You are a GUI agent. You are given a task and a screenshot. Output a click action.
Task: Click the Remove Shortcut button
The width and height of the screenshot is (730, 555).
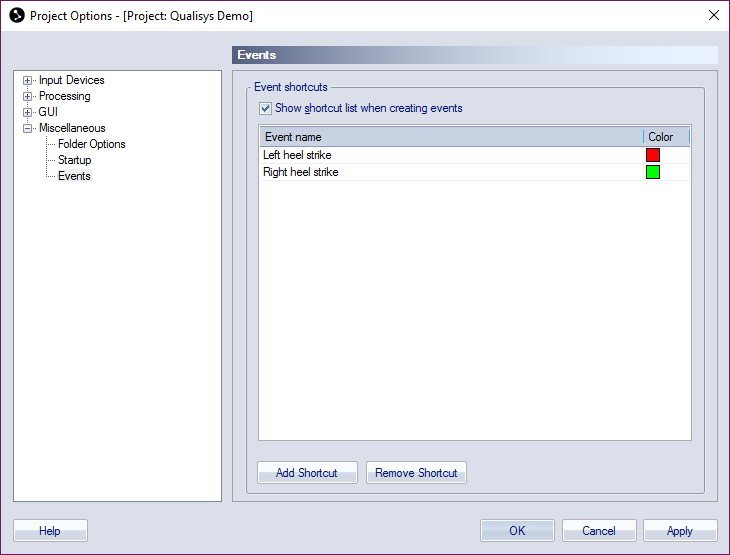pos(416,473)
